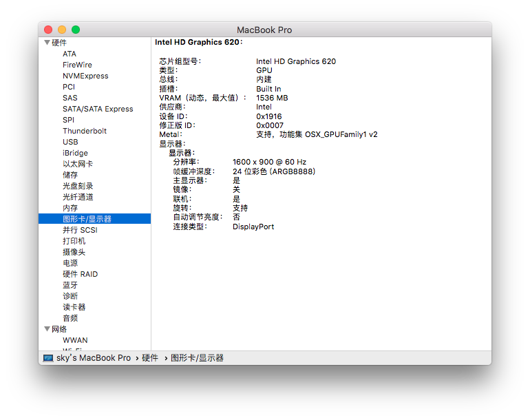Click 图形卡/显示器 in the bottom path bar
The width and height of the screenshot is (530, 420).
(197, 358)
